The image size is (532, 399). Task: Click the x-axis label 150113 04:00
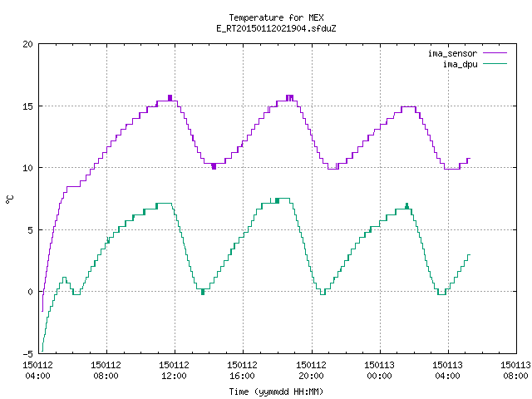pyautogui.click(x=447, y=371)
